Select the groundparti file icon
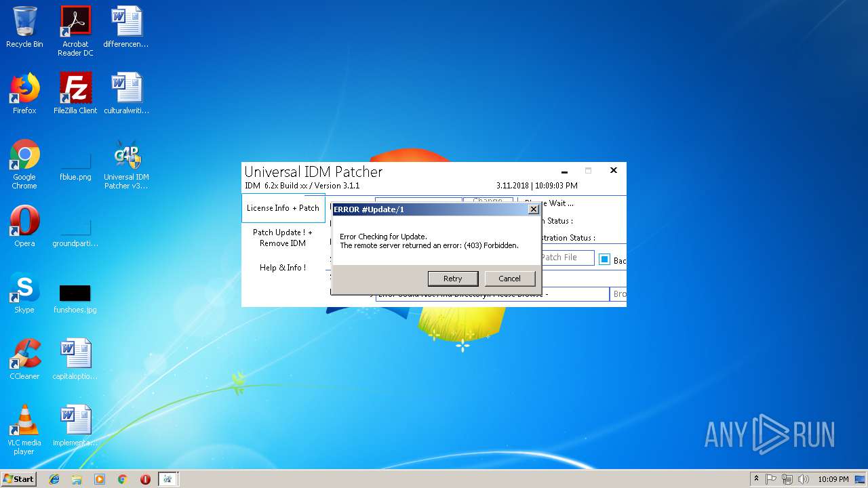The width and height of the screenshot is (868, 488). (75, 230)
